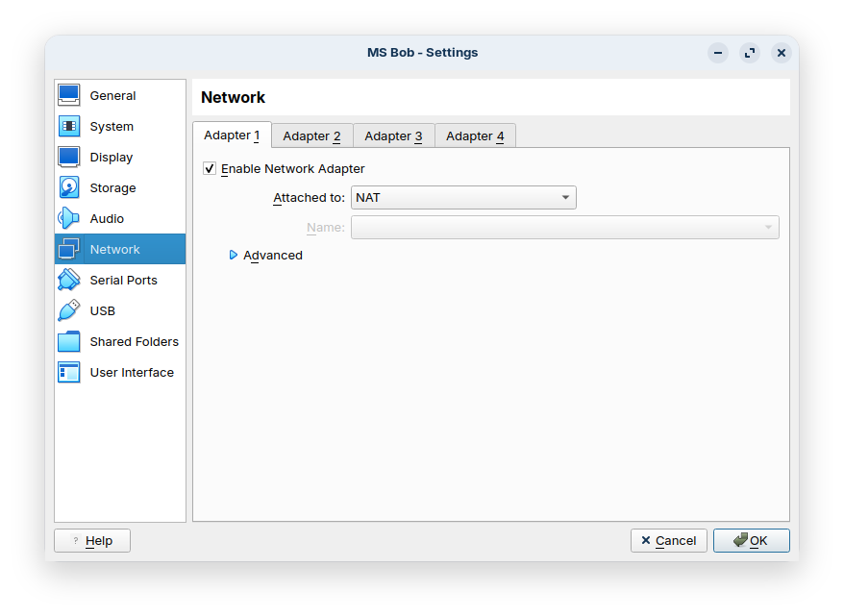The height and width of the screenshot is (616, 844).
Task: Click the Cancel button
Action: point(668,541)
